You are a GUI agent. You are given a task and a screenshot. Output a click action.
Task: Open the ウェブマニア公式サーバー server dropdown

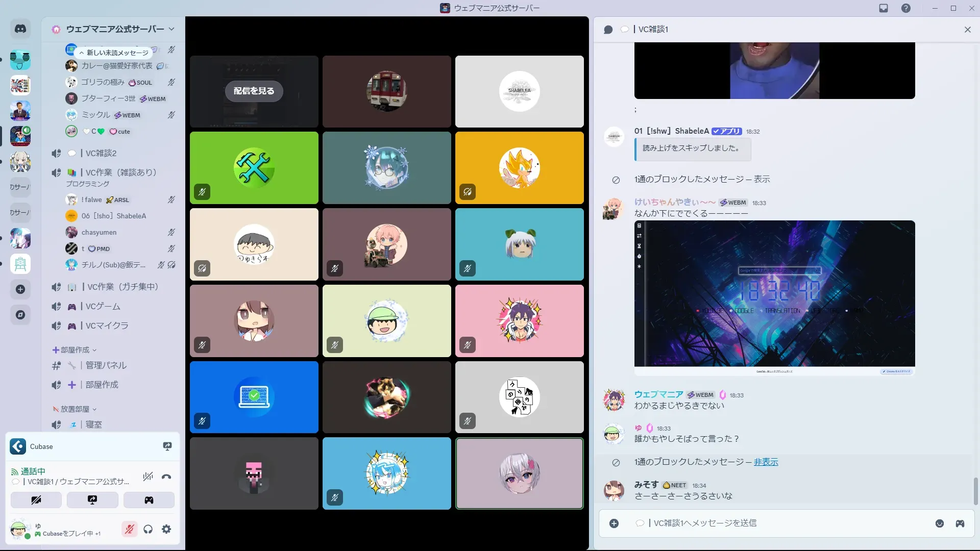pos(115,29)
